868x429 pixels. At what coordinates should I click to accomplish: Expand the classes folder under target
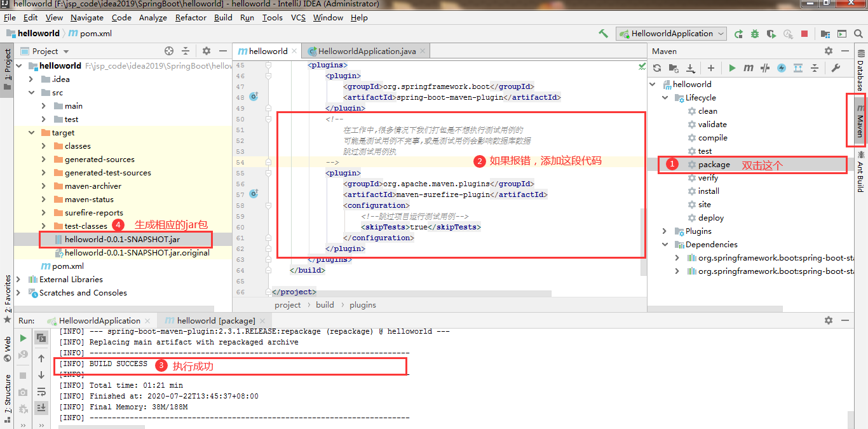pyautogui.click(x=43, y=146)
